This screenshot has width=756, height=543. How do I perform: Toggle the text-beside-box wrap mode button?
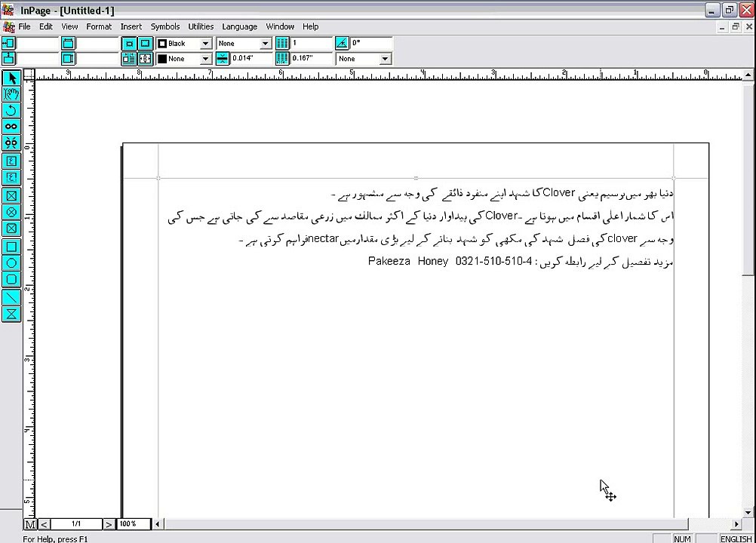click(x=129, y=59)
